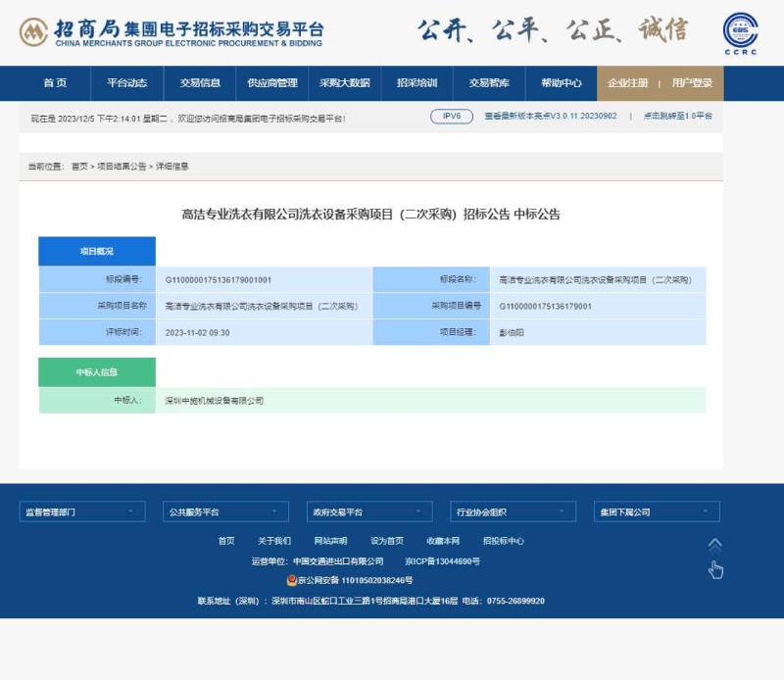Click the 京ICP备13044690号 link

443,561
